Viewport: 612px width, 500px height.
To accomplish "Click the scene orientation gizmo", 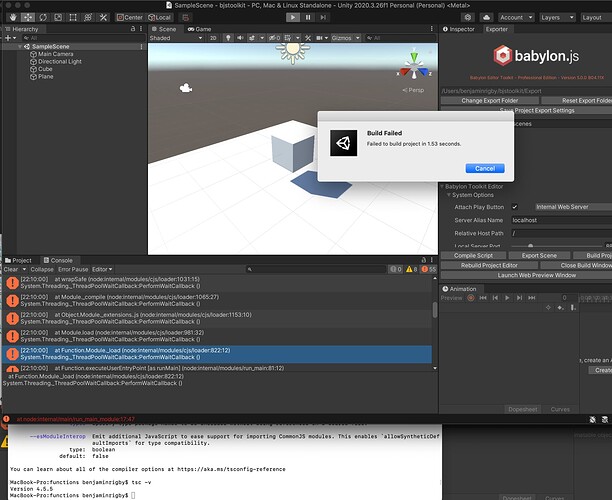I will [x=414, y=67].
